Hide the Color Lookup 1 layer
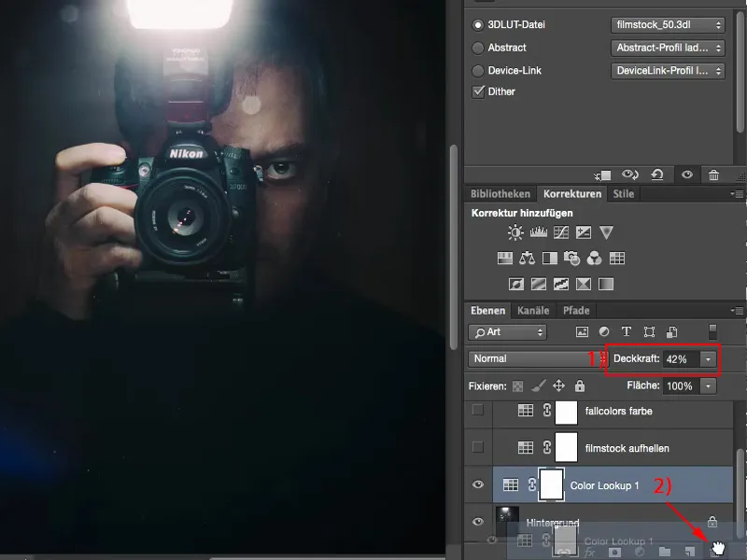The height and width of the screenshot is (560, 747). tap(478, 484)
